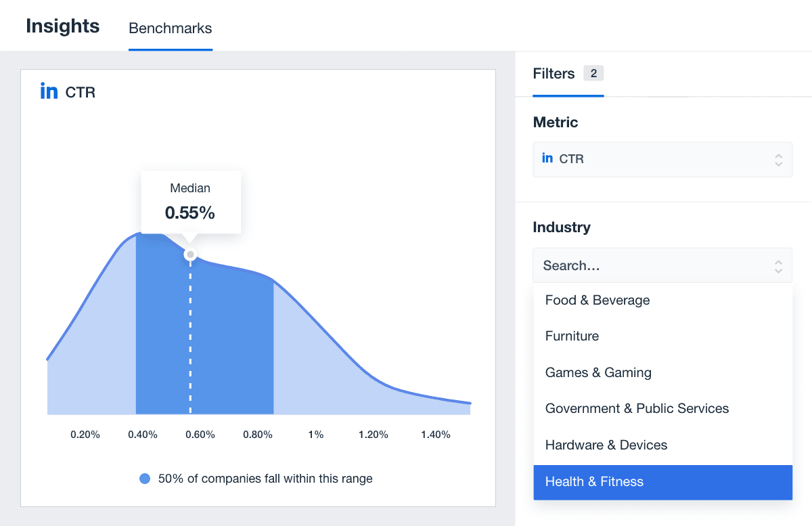
Task: Switch to the Benchmarks tab
Action: (x=170, y=29)
